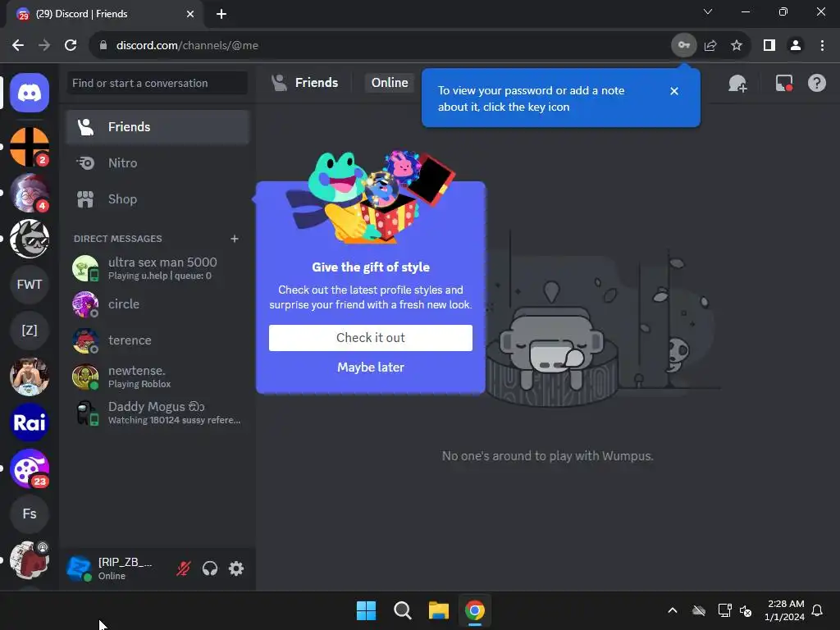Open Chrome profile icon
Image resolution: width=840 pixels, height=630 pixels.
click(x=796, y=46)
